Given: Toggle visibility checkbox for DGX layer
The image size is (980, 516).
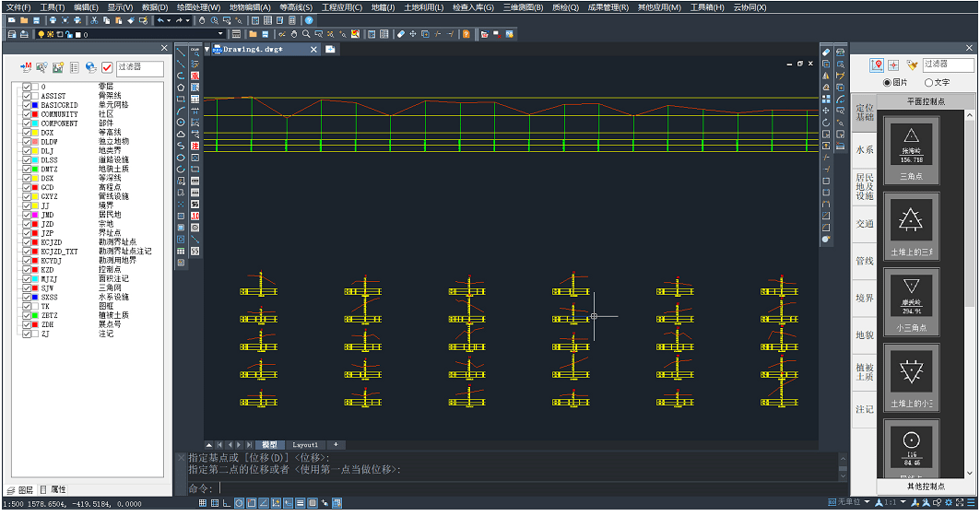Looking at the screenshot, I should click(27, 133).
